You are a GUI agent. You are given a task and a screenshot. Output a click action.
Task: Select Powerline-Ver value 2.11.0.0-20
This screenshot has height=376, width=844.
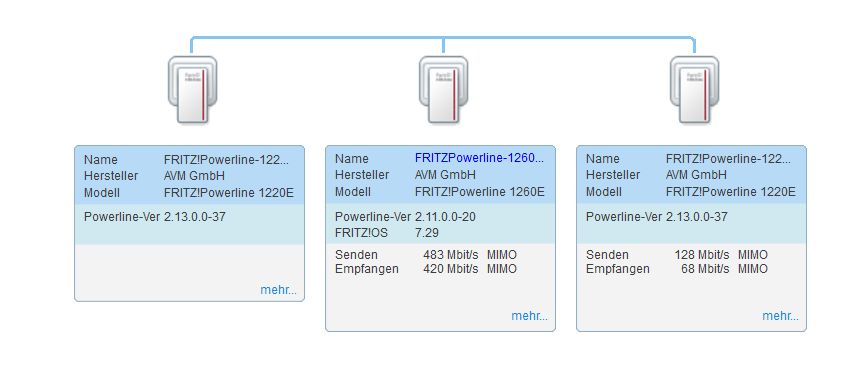pyautogui.click(x=445, y=217)
